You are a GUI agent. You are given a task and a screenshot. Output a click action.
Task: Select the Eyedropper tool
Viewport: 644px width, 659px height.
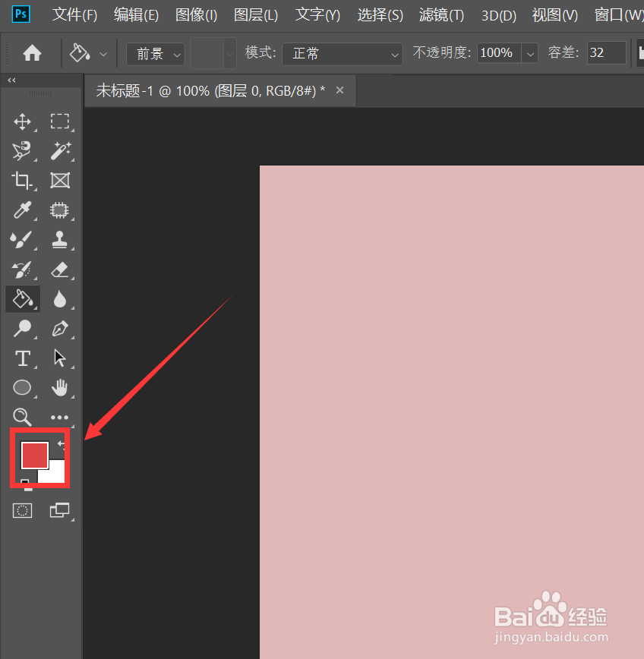click(22, 210)
